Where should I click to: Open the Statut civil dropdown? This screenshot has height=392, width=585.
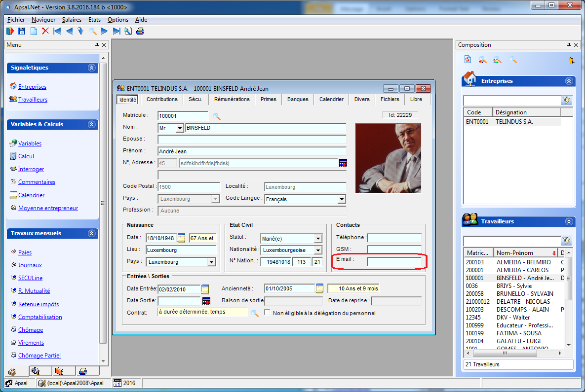click(318, 238)
